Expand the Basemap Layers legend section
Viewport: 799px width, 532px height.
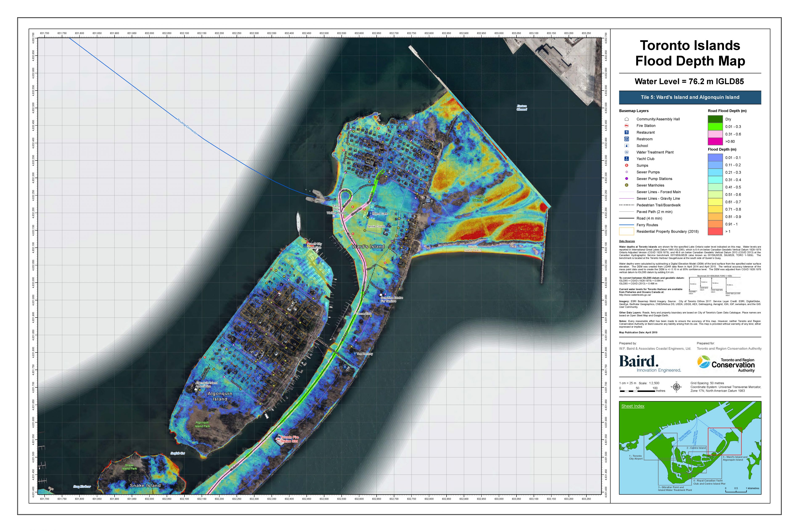pos(634,111)
